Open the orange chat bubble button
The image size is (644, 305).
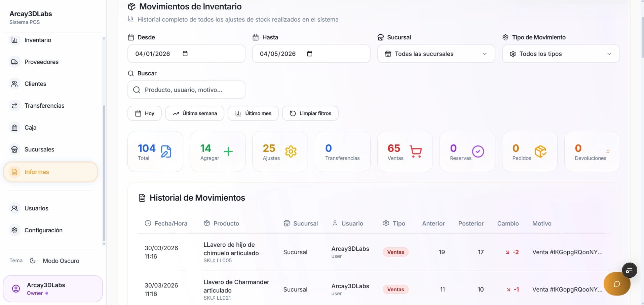coord(617,284)
